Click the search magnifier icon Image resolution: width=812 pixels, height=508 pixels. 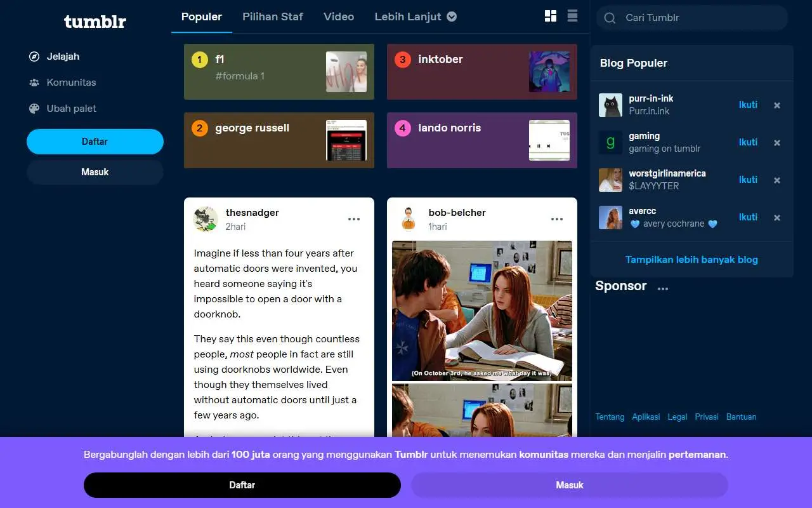click(x=610, y=18)
